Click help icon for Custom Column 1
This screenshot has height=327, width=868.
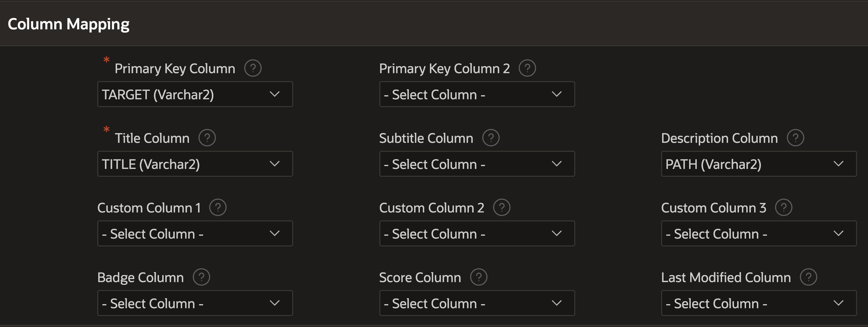[218, 208]
